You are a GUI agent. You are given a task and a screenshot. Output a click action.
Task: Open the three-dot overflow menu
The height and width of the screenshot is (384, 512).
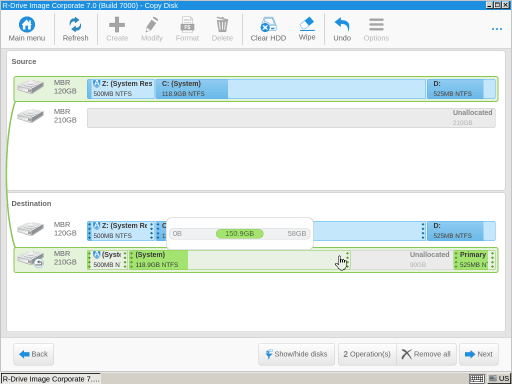(497, 29)
